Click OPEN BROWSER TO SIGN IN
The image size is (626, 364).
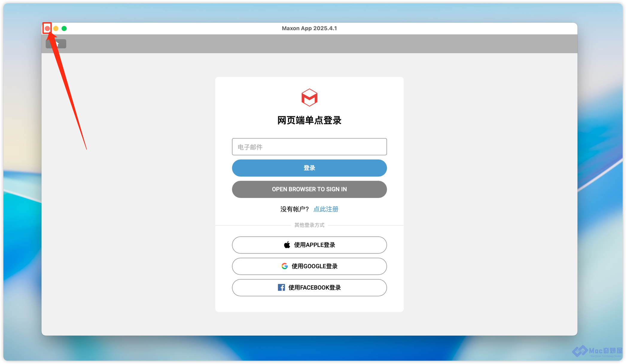(x=309, y=189)
